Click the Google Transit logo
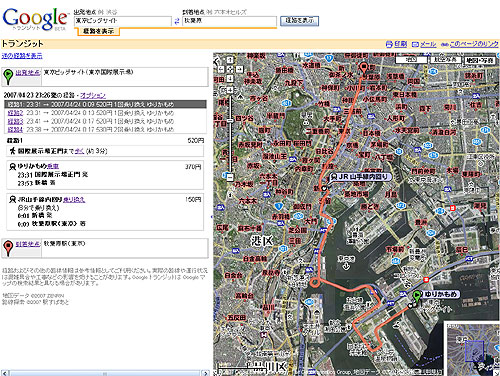This screenshot has width=500, height=376. (x=35, y=19)
